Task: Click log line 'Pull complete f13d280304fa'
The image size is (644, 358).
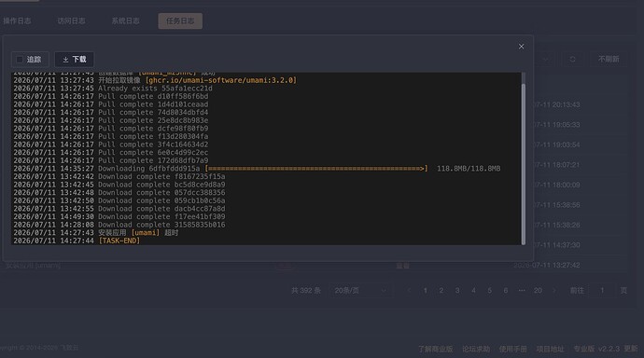Action: (x=153, y=136)
